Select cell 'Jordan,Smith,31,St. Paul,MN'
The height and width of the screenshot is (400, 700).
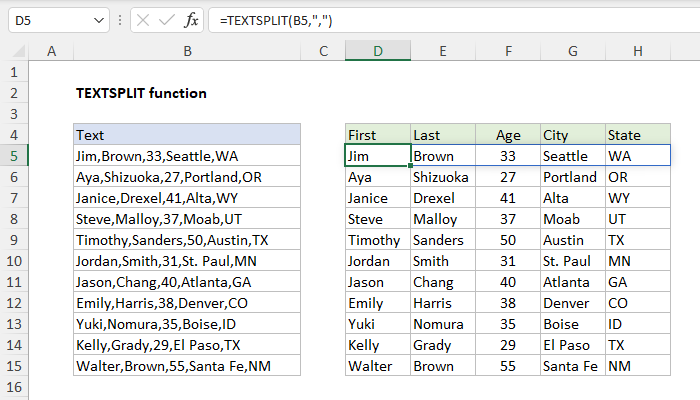[x=187, y=261]
